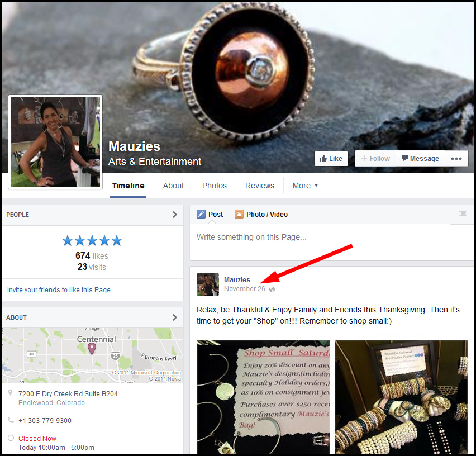Go to the Reviews tab
This screenshot has height=456, width=476.
tap(260, 186)
